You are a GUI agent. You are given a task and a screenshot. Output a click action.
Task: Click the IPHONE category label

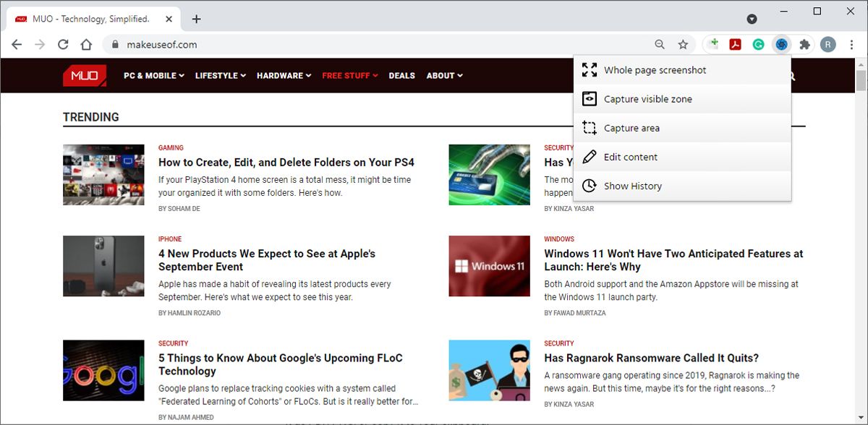(x=170, y=239)
